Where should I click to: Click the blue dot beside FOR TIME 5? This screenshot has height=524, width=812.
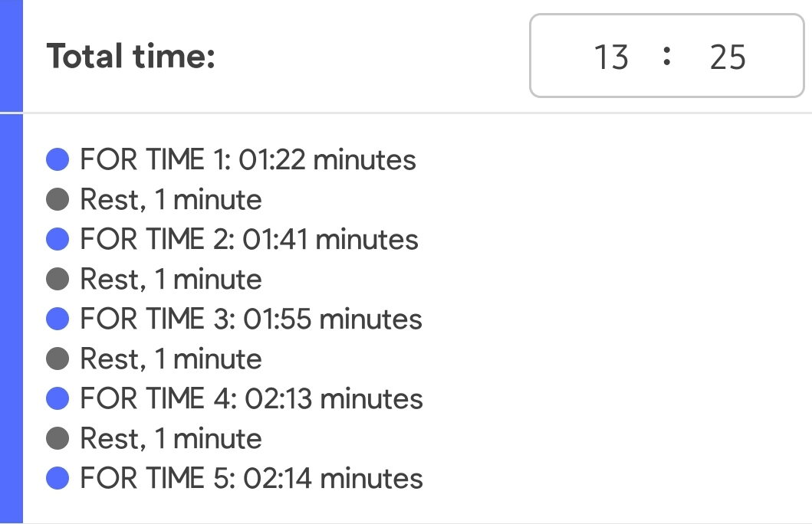click(58, 478)
